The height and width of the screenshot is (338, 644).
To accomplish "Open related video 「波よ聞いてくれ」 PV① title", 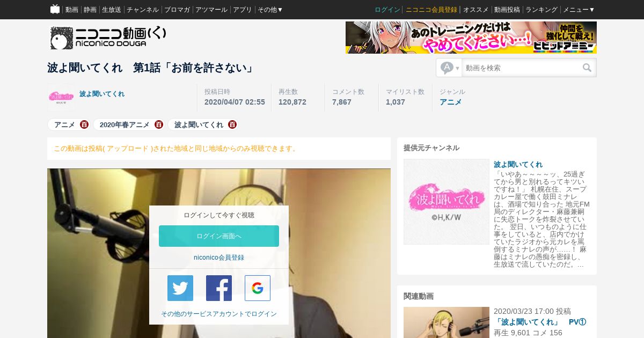I will (540, 322).
